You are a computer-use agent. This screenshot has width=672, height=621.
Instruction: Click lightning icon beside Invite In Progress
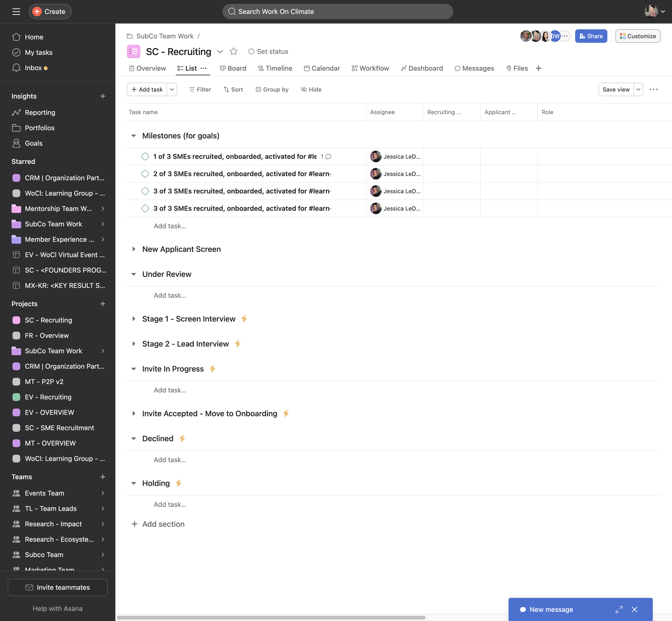coord(212,369)
